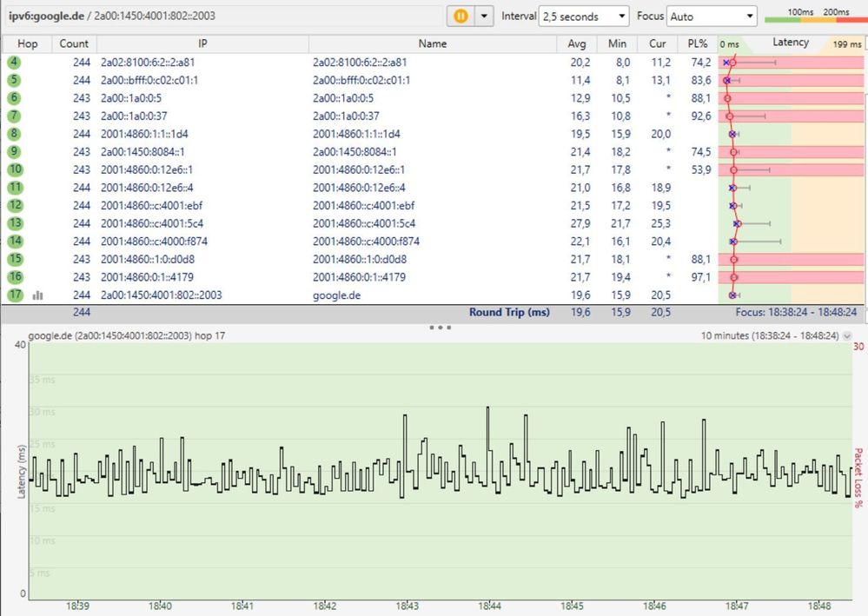This screenshot has height=616, width=868.
Task: Expand the Focus Auto combo box
Action: pos(713,16)
